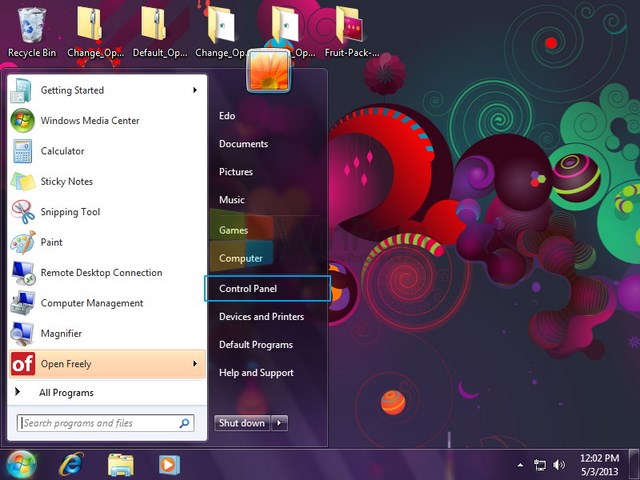Click the Show desktop strip

(x=633, y=464)
